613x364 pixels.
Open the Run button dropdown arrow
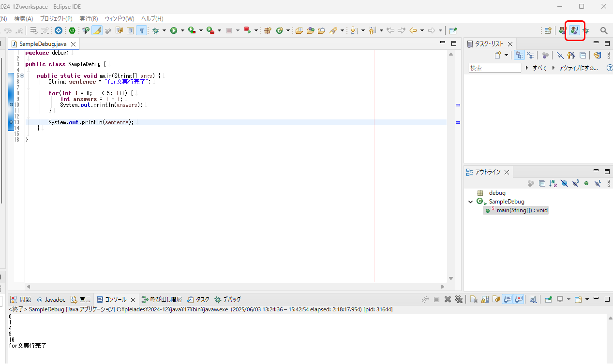(182, 30)
